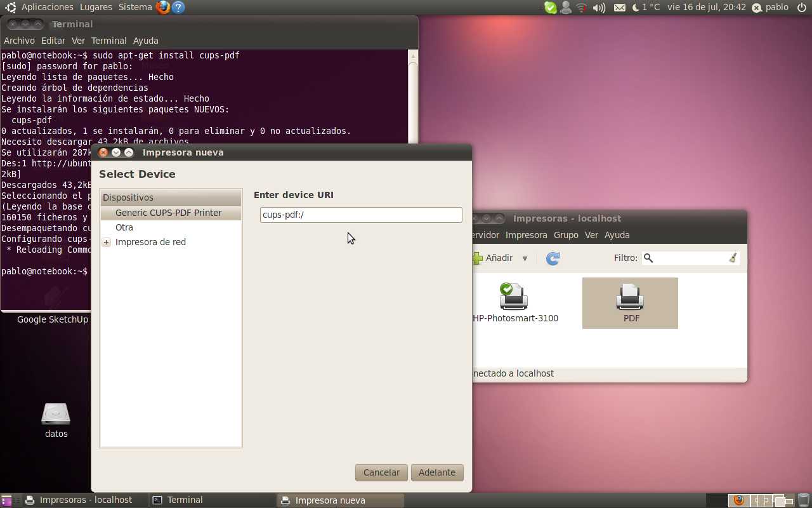Viewport: 812px width, 508px height.
Task: Open the Archivo menu in the Terminal
Action: click(19, 40)
